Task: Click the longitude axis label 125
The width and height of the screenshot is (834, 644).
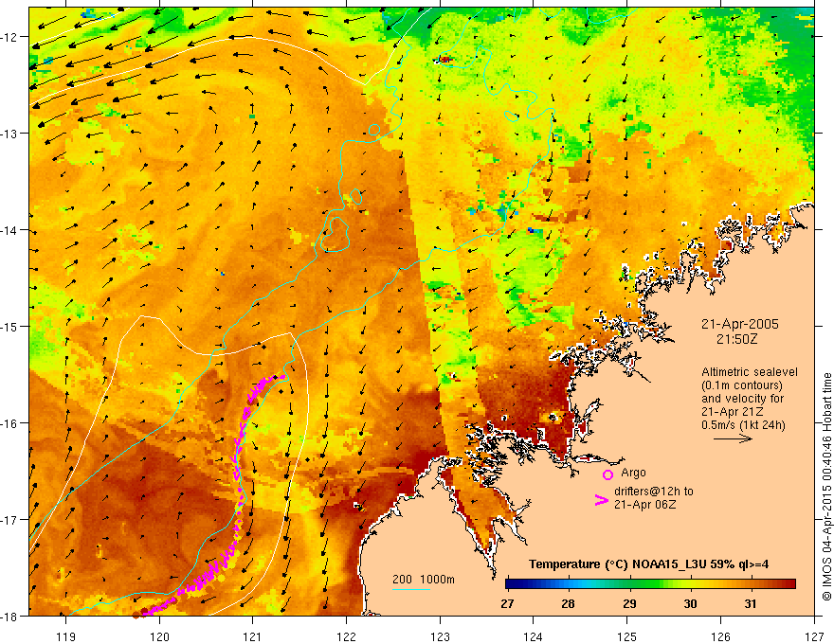Action: [x=627, y=636]
